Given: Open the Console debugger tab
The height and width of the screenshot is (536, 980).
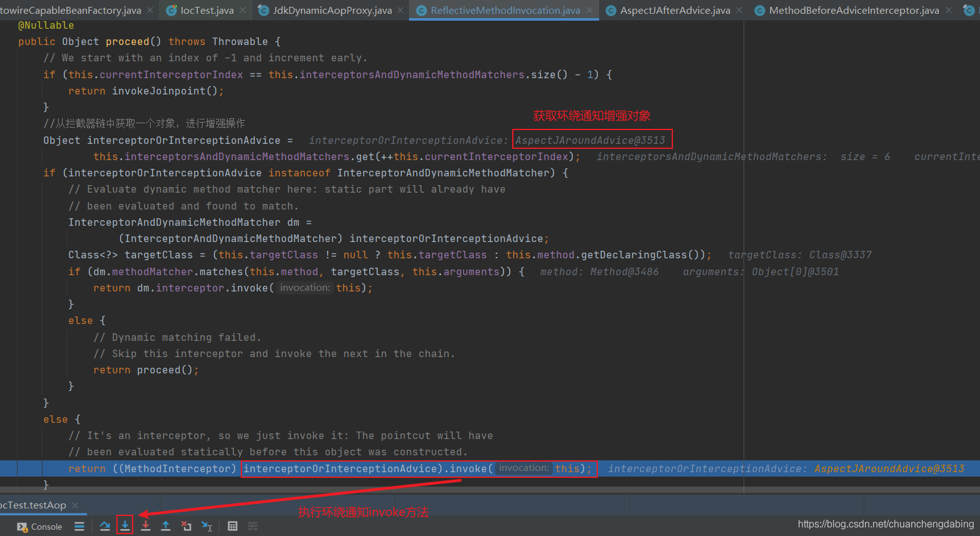Looking at the screenshot, I should click(40, 527).
